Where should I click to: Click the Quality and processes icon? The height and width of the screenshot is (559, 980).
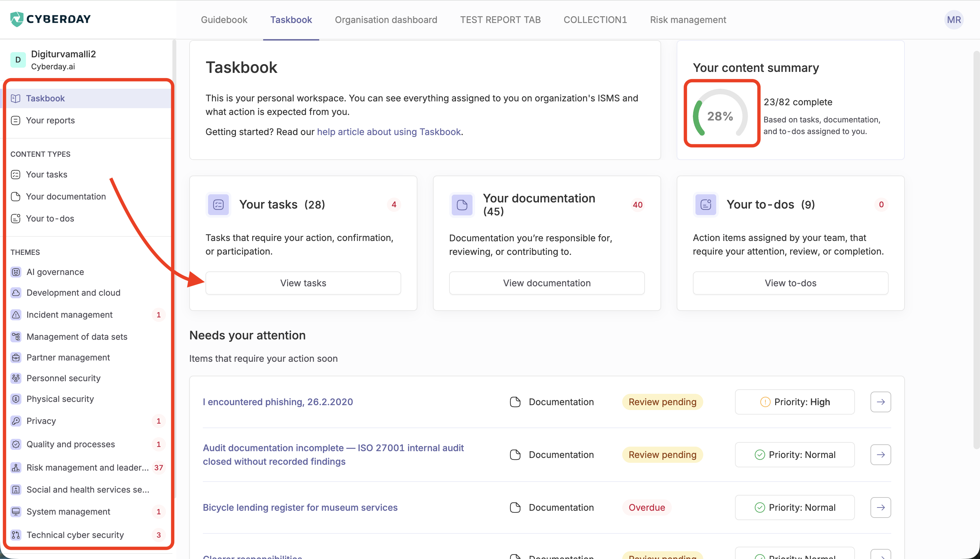(x=16, y=444)
